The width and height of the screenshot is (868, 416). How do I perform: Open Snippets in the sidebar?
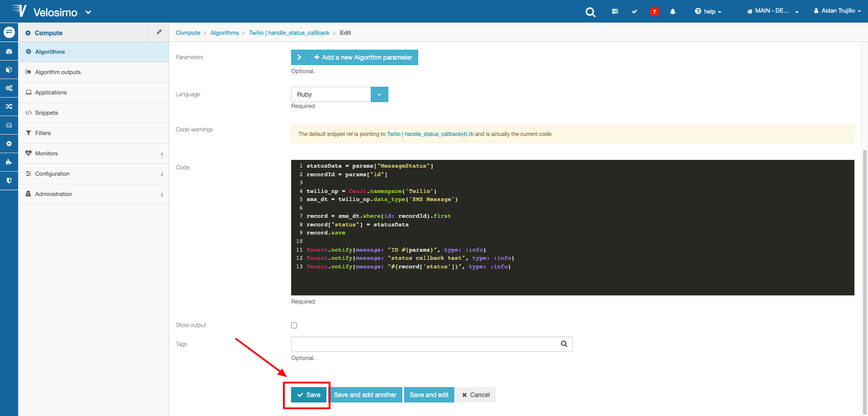(x=94, y=113)
